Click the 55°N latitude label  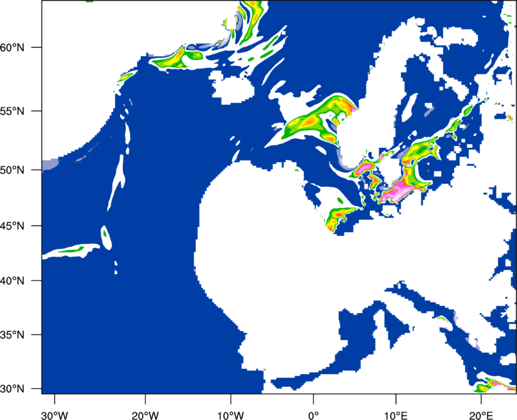pos(12,111)
